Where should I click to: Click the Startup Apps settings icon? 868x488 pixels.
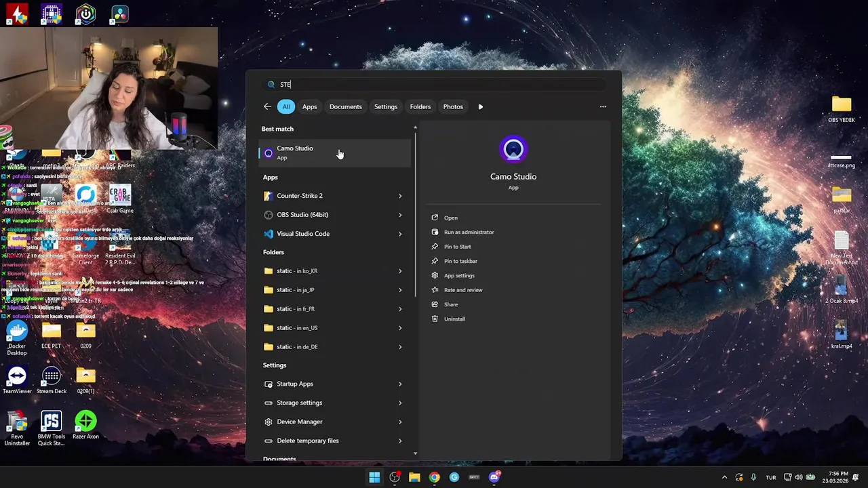pyautogui.click(x=269, y=384)
